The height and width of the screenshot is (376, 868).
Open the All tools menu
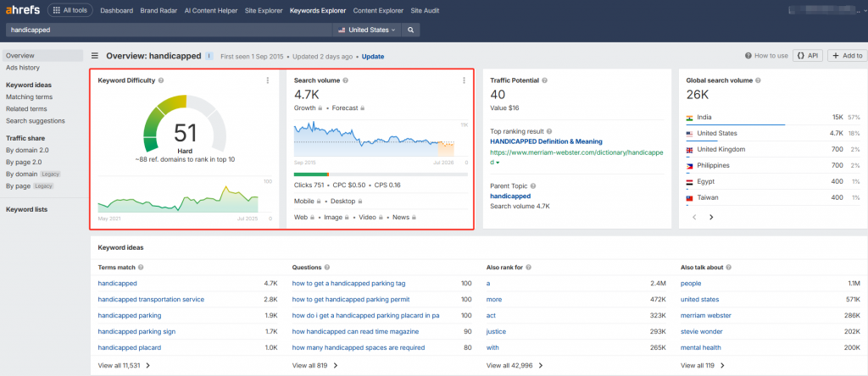click(x=70, y=10)
